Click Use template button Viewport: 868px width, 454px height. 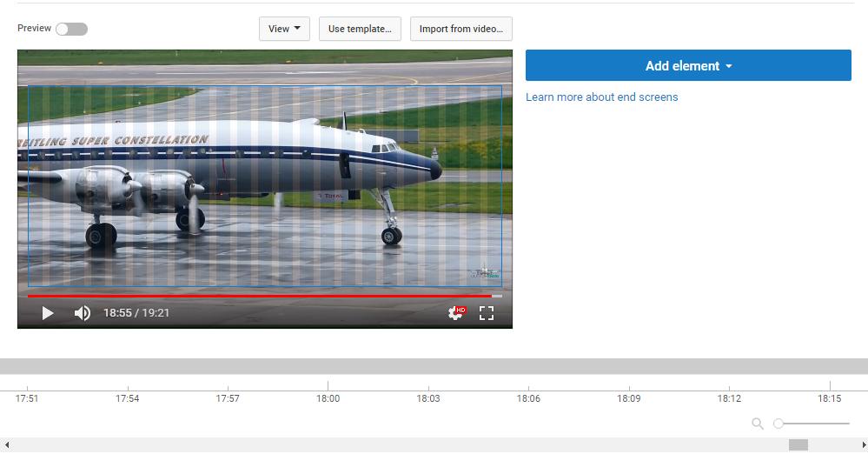point(360,29)
